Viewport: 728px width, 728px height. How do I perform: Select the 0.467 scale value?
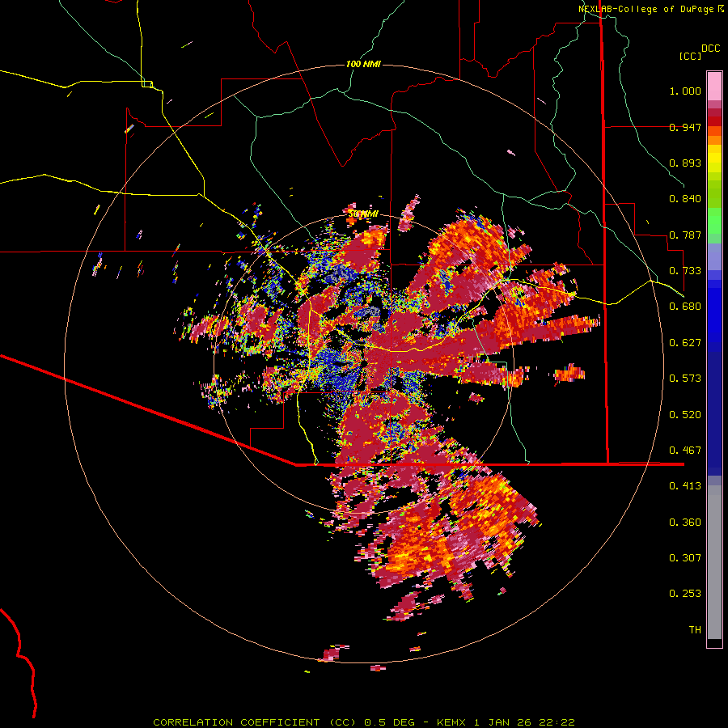685,451
